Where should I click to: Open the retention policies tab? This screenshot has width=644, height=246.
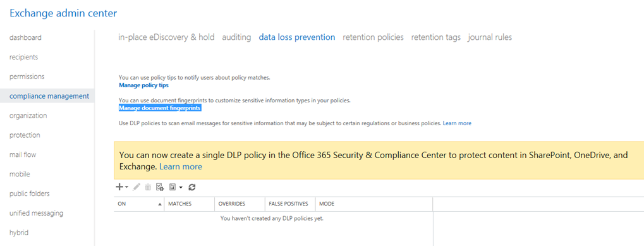(x=374, y=37)
